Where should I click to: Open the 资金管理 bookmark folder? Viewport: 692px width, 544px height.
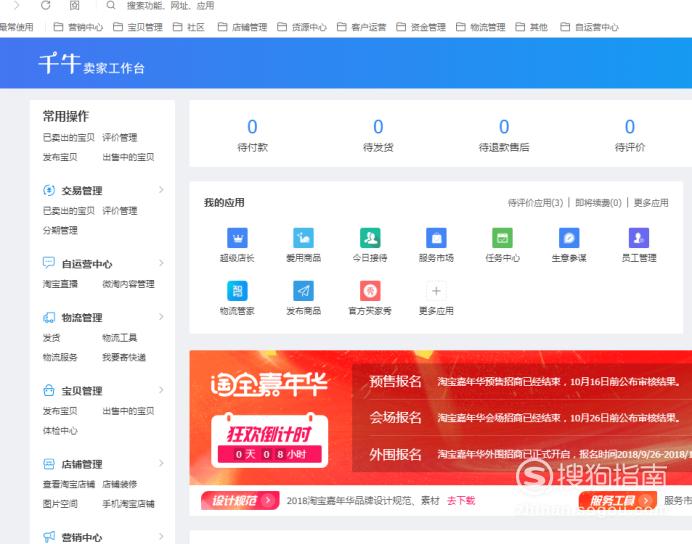coord(421,27)
